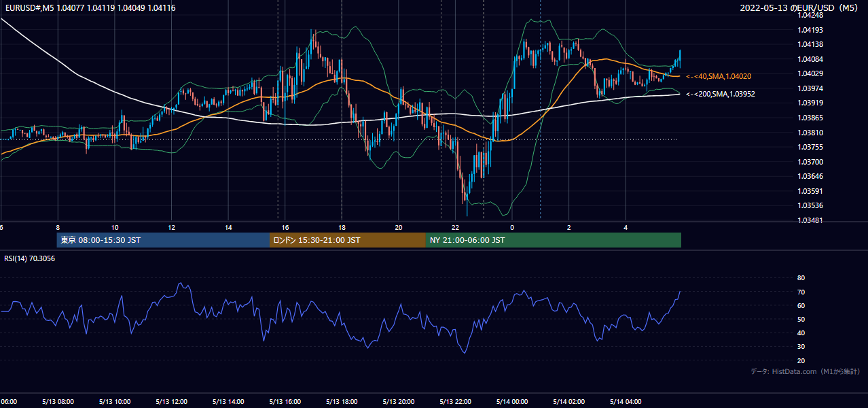
Task: Click price axis value 1.03481
Action: (810, 220)
